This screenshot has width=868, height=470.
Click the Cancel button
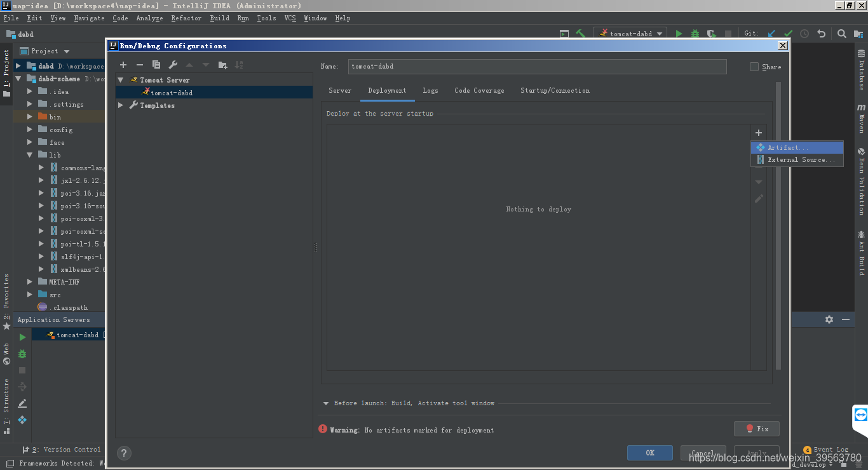[x=703, y=453]
